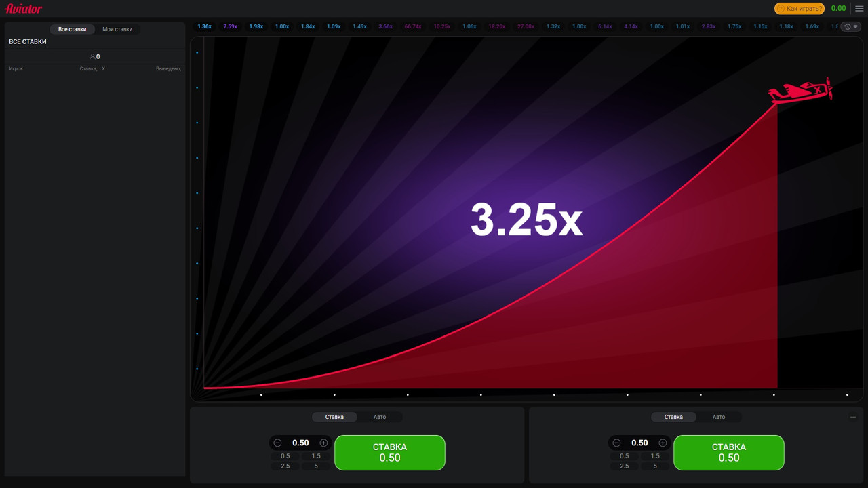Click the 0.00 balance display
This screenshot has width=868, height=488.
pos(839,9)
